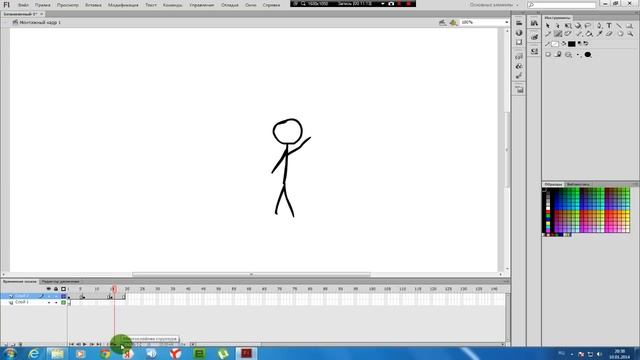
Task: Toggle visibility of Слой 2
Action: (x=49, y=296)
